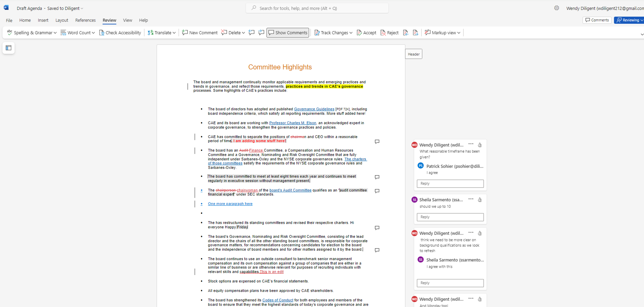
Task: Open the File menu
Action: point(9,20)
